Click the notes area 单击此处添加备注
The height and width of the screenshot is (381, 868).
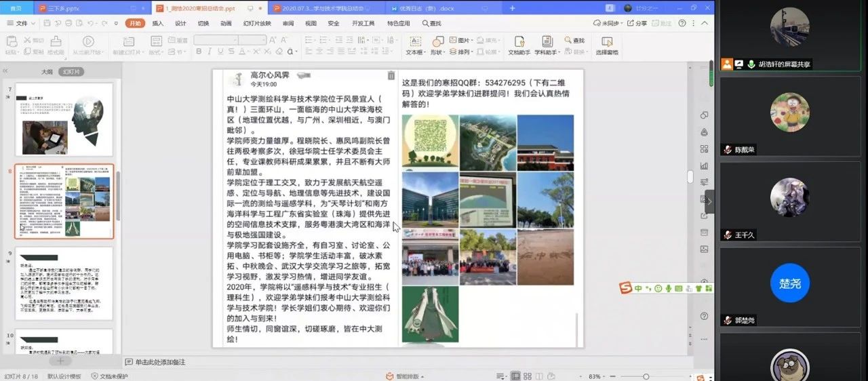pos(160,362)
